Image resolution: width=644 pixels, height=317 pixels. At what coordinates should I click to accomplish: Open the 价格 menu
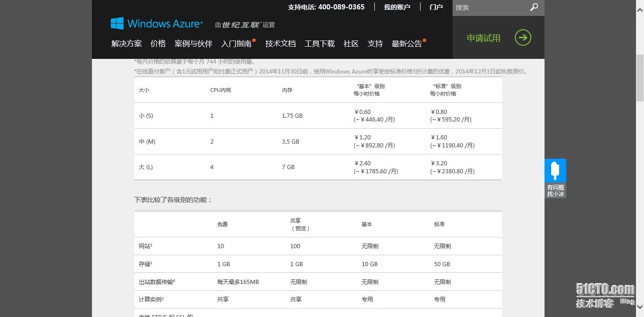pyautogui.click(x=158, y=44)
